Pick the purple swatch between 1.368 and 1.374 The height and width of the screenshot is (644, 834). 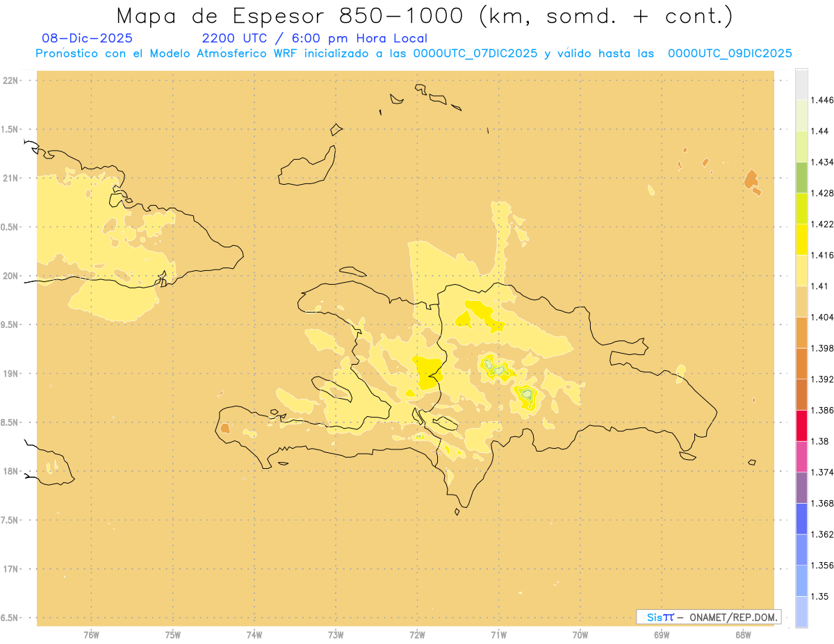click(801, 487)
